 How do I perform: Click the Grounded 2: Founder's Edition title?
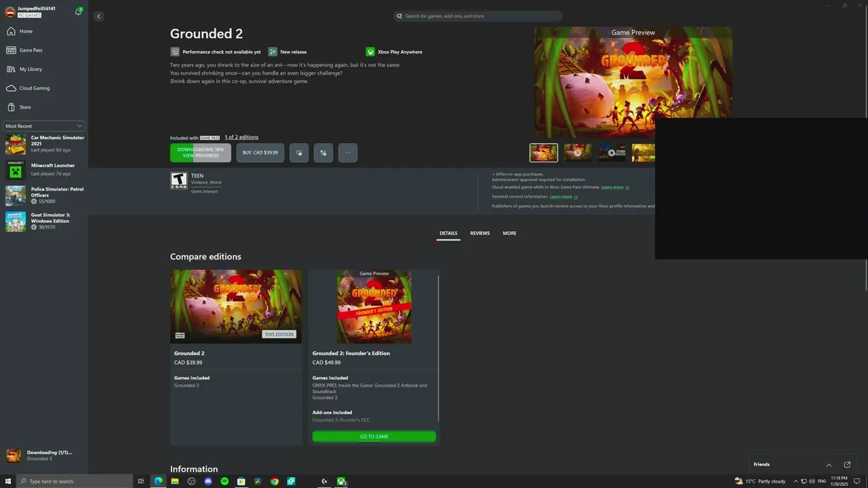tap(351, 353)
